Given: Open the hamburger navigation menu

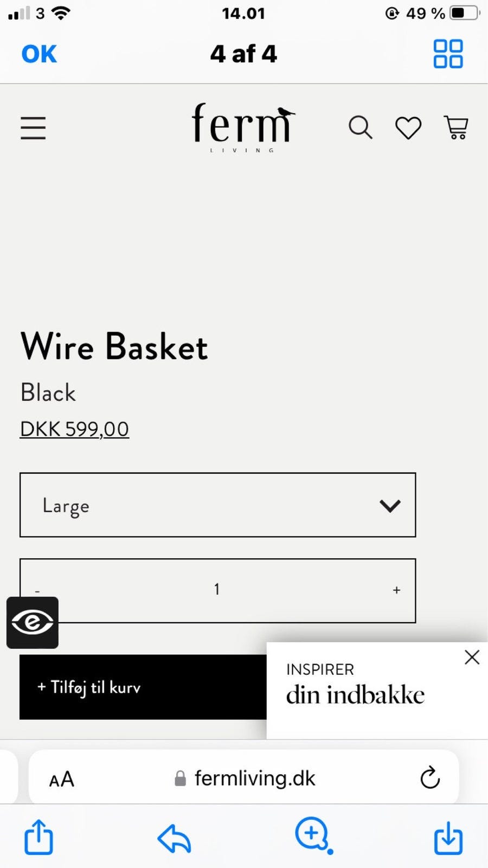Looking at the screenshot, I should 33,128.
